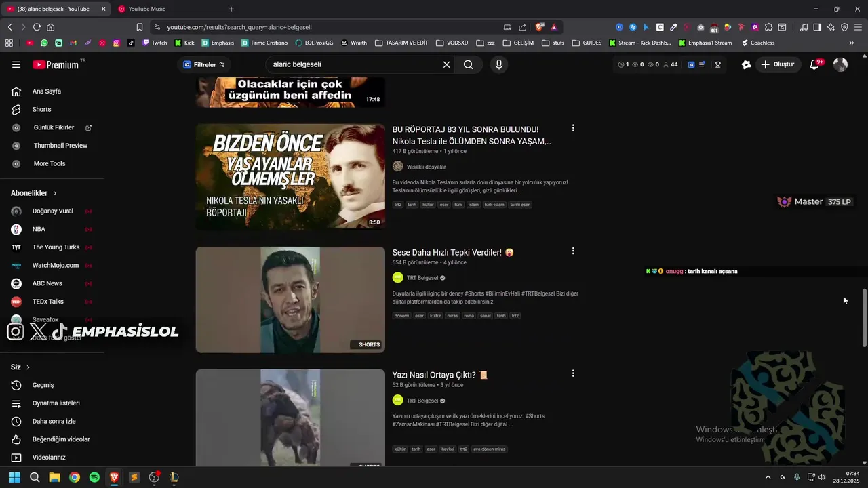Share this page from the address bar

(x=522, y=27)
